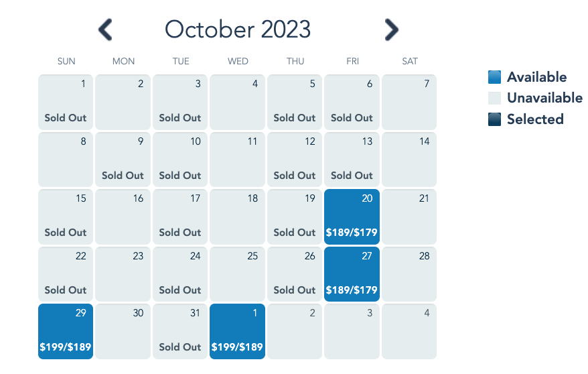Screen dimensions: 588x374
Task: Click the October 25 date cell
Action: [237, 274]
